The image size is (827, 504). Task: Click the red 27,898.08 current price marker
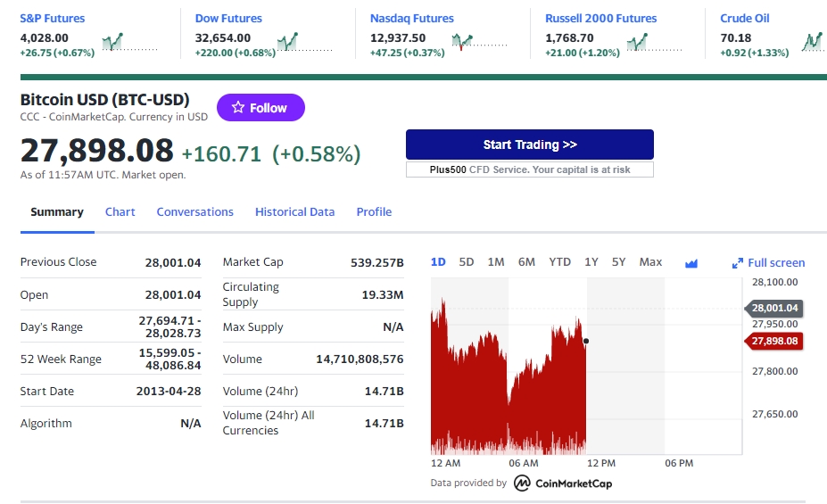click(x=773, y=341)
